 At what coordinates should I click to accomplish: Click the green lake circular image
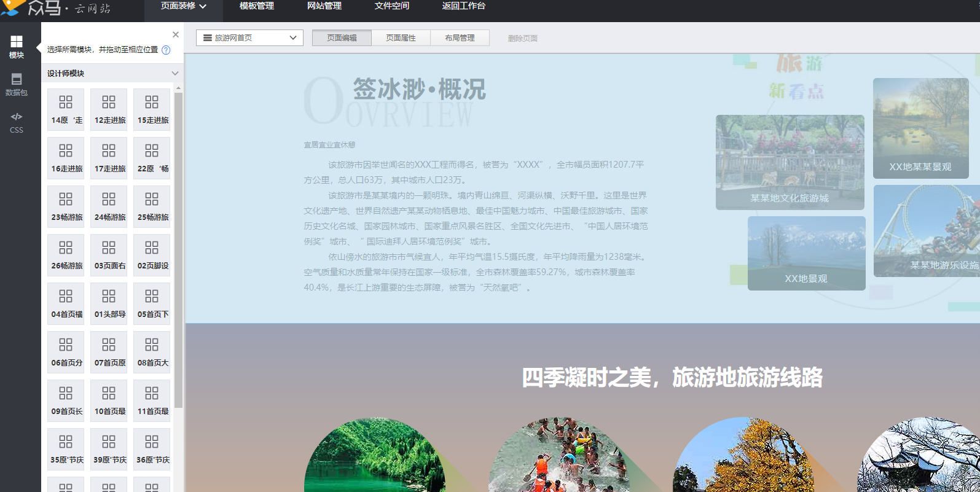375,455
